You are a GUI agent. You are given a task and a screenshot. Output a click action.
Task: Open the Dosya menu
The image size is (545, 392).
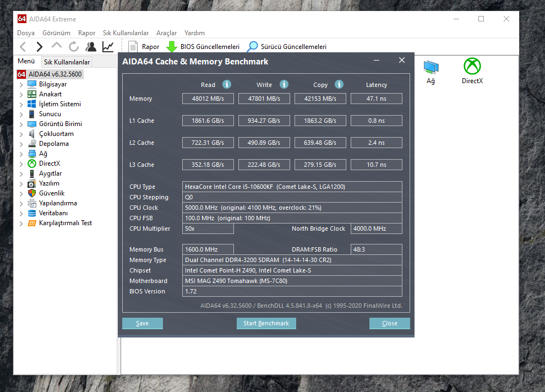[x=26, y=33]
